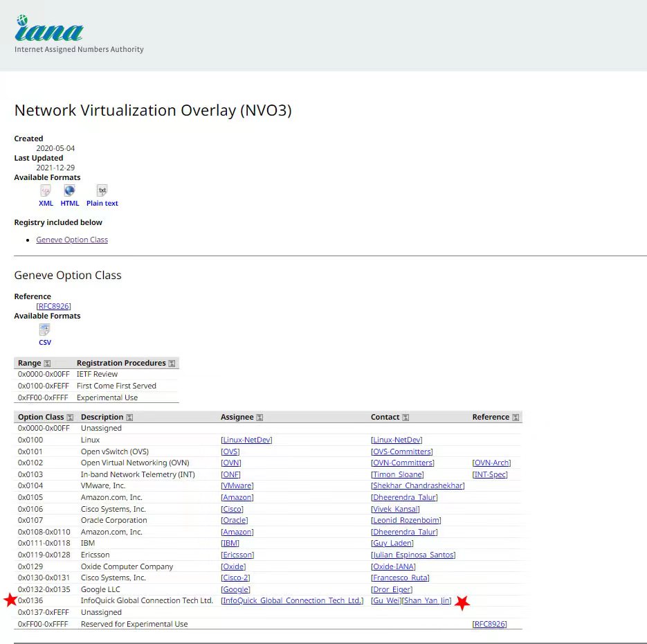Screen dimensions: 647x644
Task: Sort by Range column icon
Action: [x=47, y=364]
